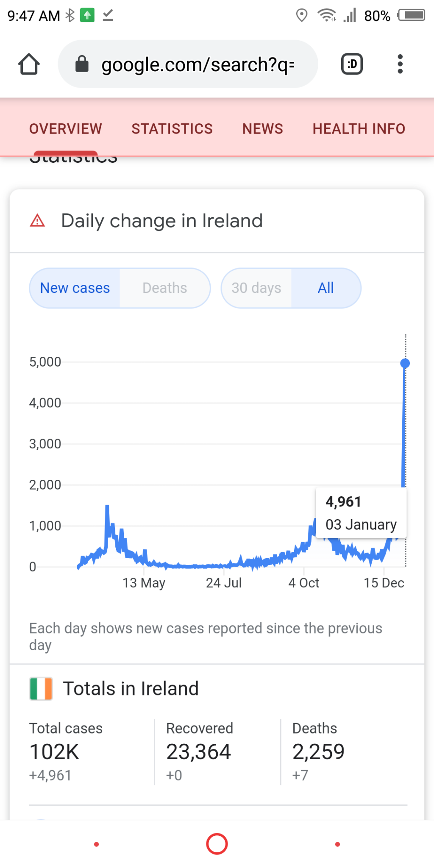Tap the Total cases 102K figure
The width and height of the screenshot is (434, 868).
54,752
